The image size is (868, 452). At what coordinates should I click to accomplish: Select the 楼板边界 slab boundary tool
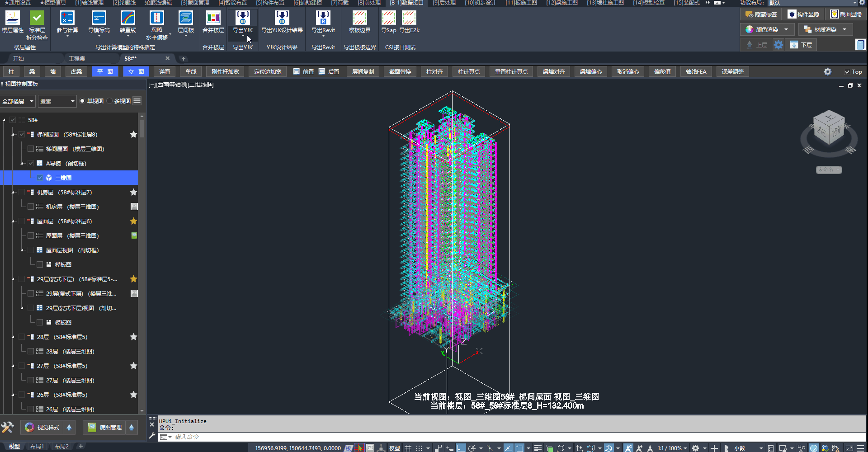coord(359,19)
